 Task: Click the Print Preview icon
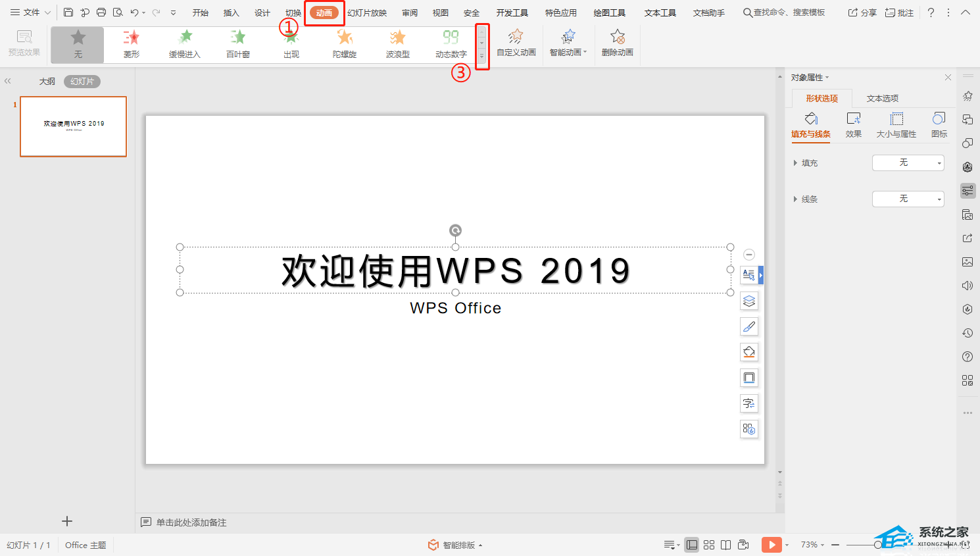coord(118,13)
